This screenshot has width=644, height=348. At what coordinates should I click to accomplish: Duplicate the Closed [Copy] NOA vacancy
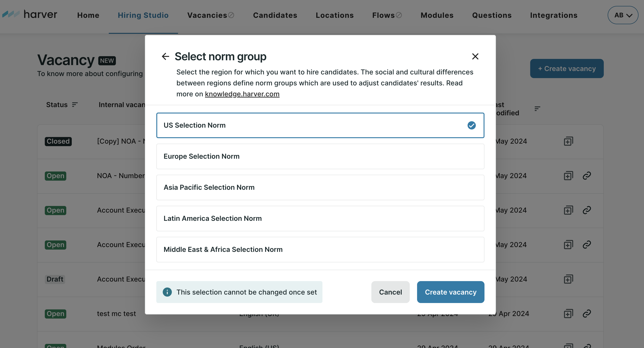(x=568, y=141)
